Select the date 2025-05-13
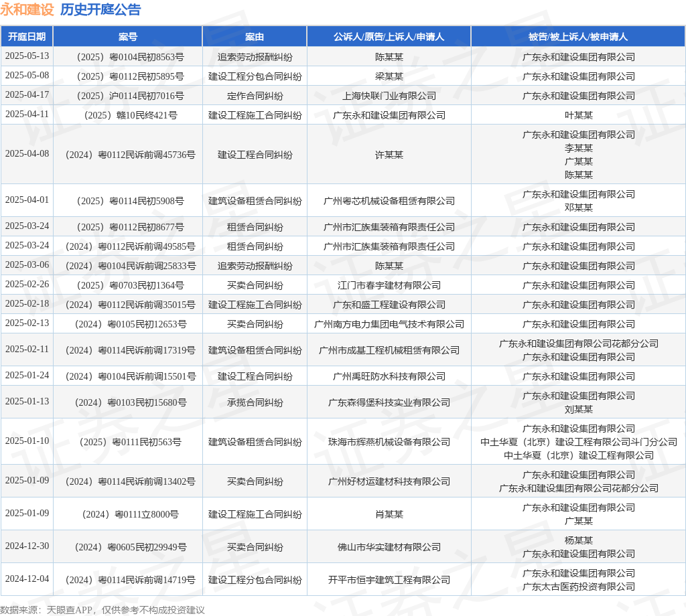686x616 pixels. pyautogui.click(x=27, y=56)
